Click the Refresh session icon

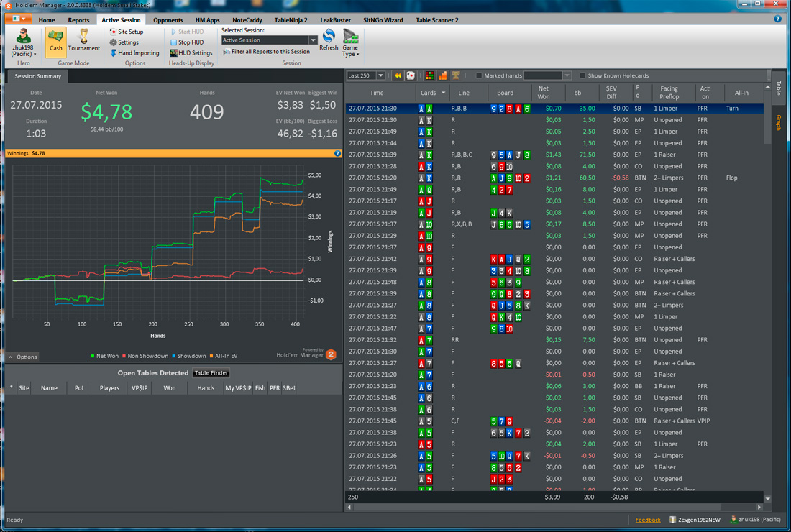pos(329,40)
